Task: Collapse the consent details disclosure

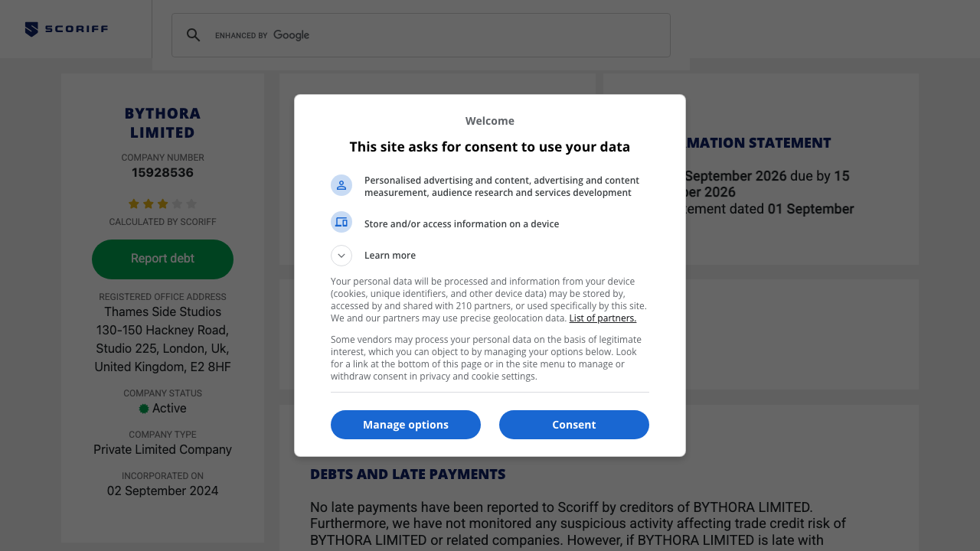Action: coord(341,256)
